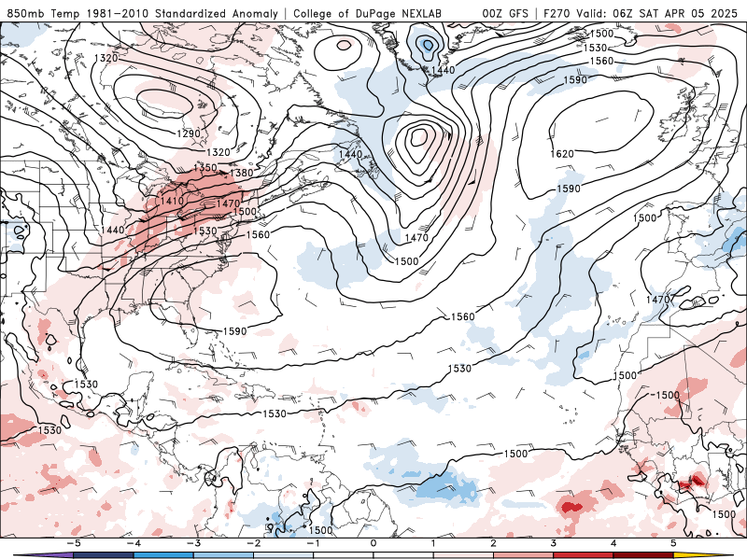Select the 1350 contour label
747x560 pixels.
pos(205,168)
